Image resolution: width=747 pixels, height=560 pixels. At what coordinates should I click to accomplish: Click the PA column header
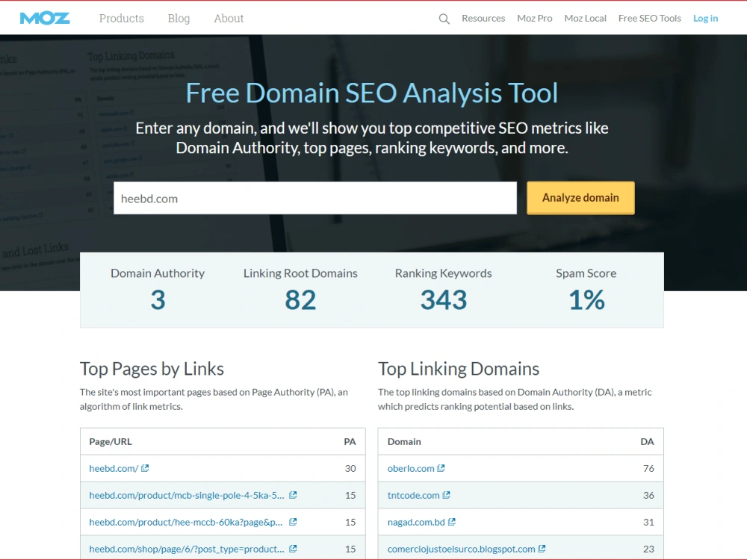(x=350, y=441)
